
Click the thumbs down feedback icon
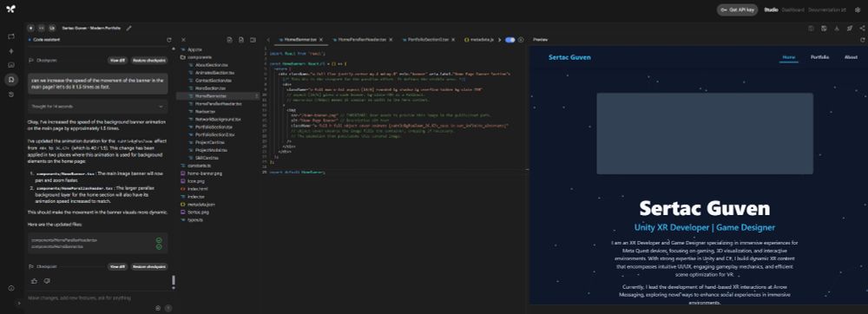coord(47,281)
